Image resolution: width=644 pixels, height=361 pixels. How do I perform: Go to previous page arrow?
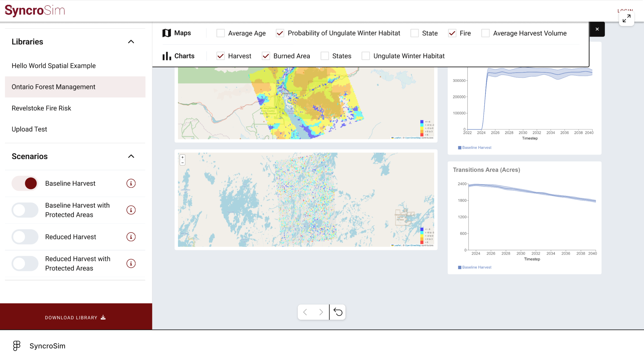(x=305, y=312)
